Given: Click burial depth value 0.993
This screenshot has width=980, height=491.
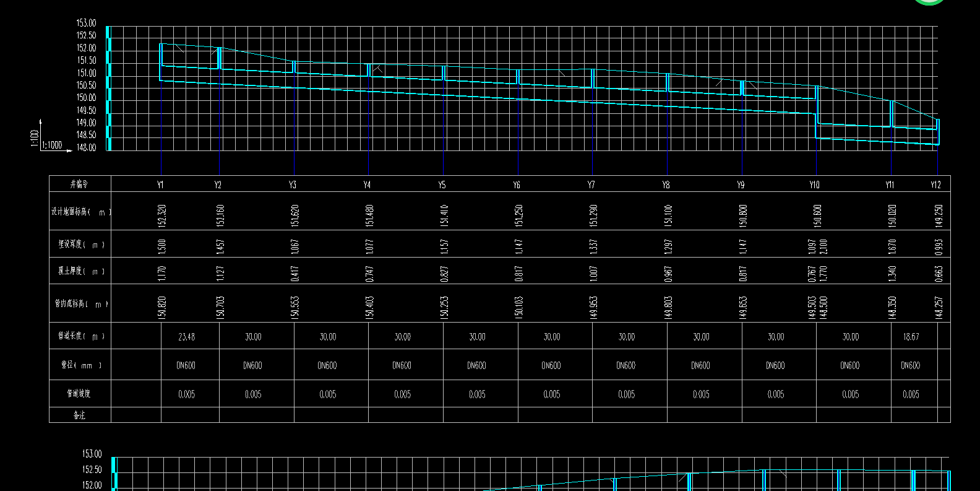Looking at the screenshot, I should click(x=939, y=246).
